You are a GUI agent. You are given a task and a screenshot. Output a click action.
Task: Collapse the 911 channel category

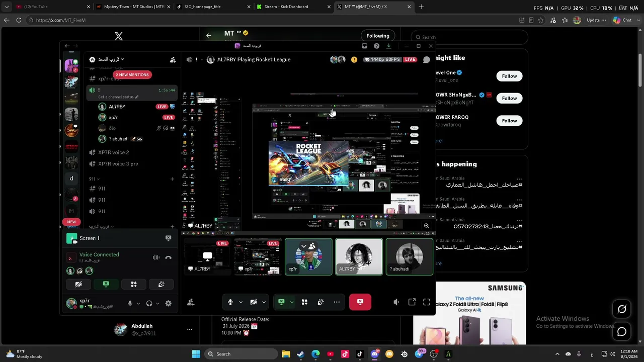[94, 179]
